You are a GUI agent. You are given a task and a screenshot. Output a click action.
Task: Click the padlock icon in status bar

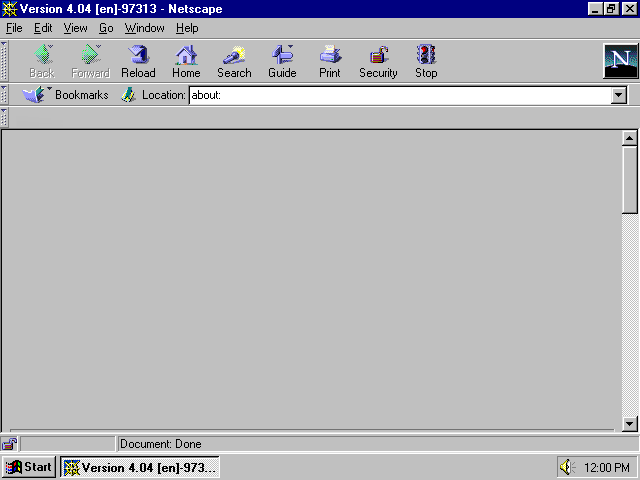tap(9, 444)
